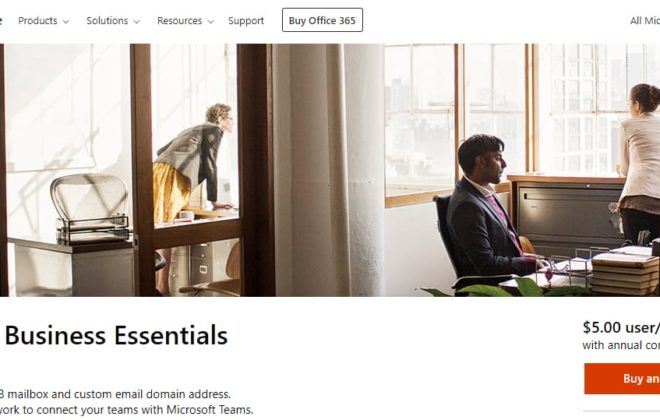Click the woman in yellow skirt
The width and height of the screenshot is (660, 420).
(x=194, y=164)
